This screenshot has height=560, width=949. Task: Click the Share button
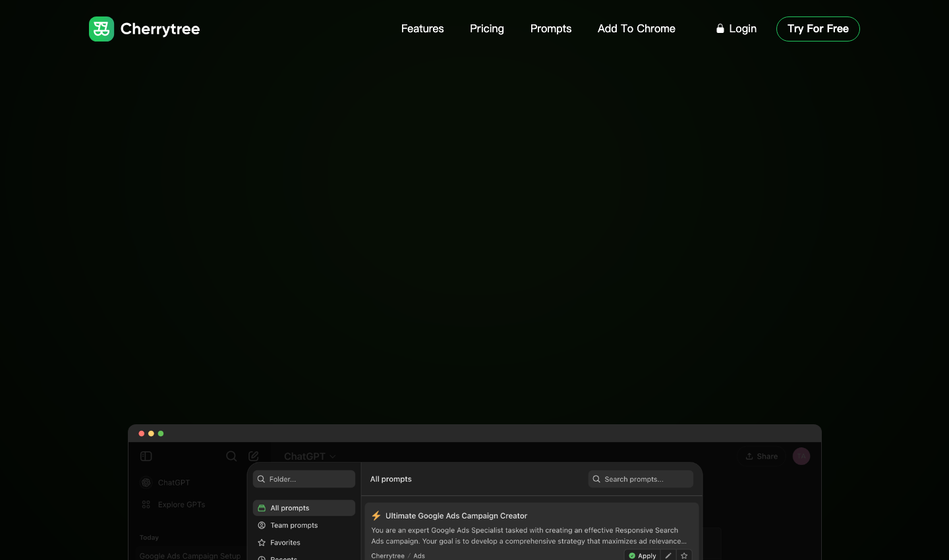762,456
